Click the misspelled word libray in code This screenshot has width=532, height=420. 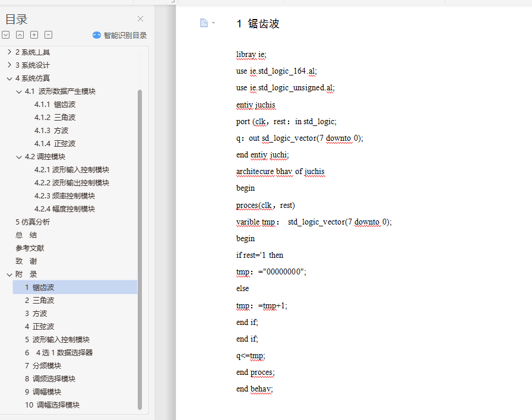pos(246,54)
